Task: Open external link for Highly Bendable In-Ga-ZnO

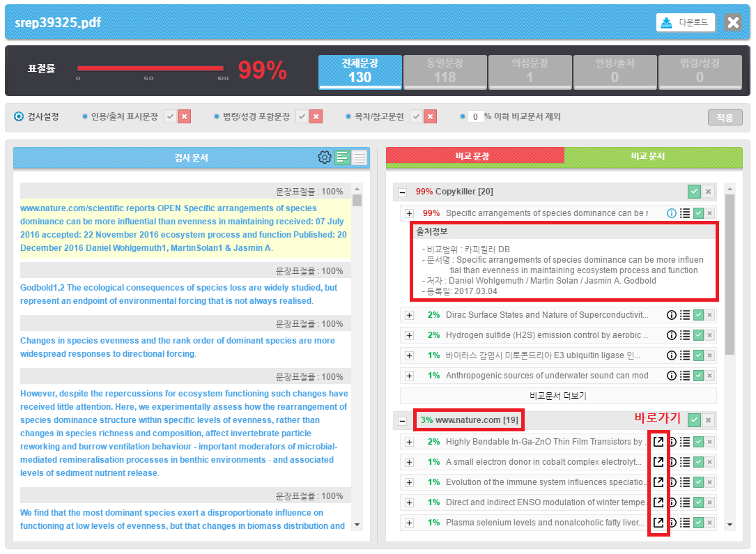Action: click(x=658, y=442)
